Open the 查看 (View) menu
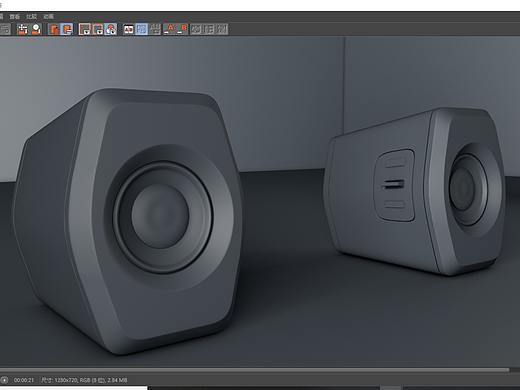The height and width of the screenshot is (390, 520). pyautogui.click(x=14, y=16)
